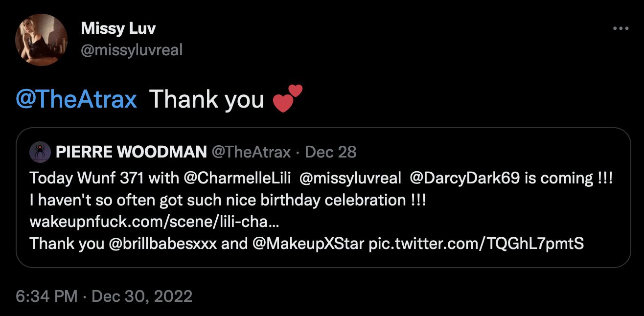
Task: Click the 6:34 PM · Dec 30, 2022 timestamp
Action: click(x=104, y=296)
